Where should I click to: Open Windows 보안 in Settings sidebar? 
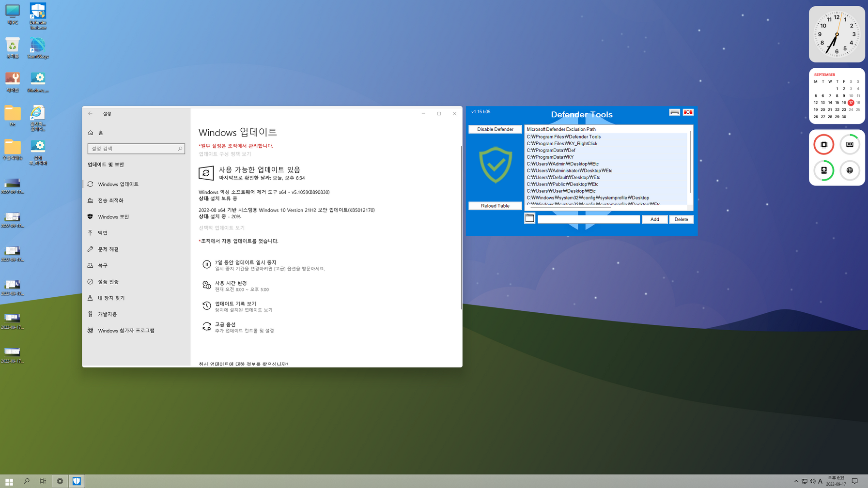(x=137, y=217)
